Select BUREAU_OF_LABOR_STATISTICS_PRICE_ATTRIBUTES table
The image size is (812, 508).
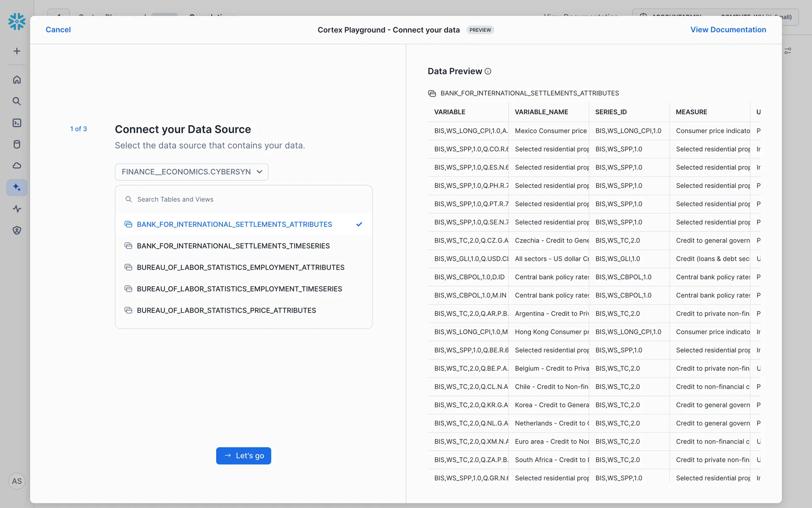(226, 310)
